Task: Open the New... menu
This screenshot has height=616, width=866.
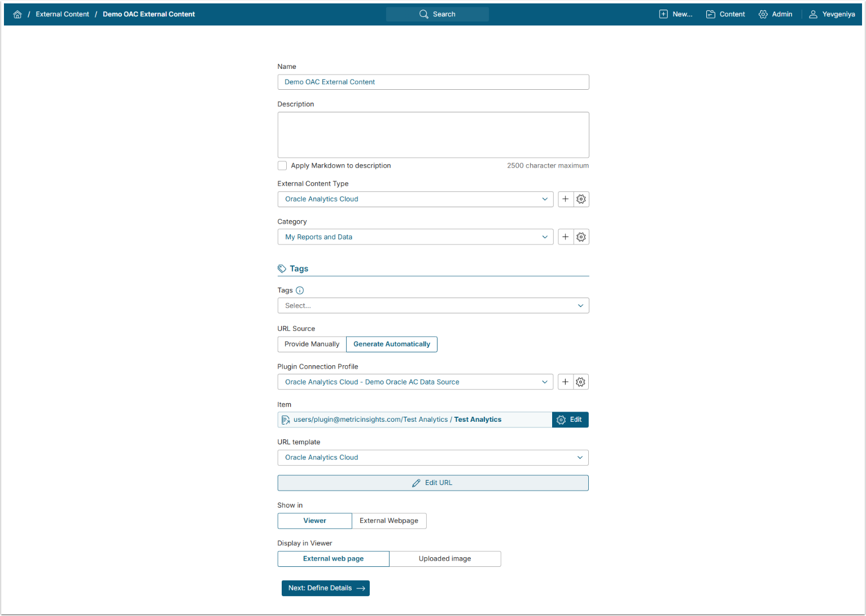Action: [x=676, y=14]
